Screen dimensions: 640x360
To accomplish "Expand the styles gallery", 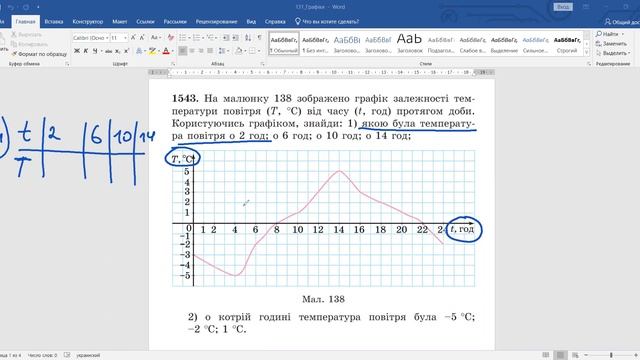I will pyautogui.click(x=587, y=52).
